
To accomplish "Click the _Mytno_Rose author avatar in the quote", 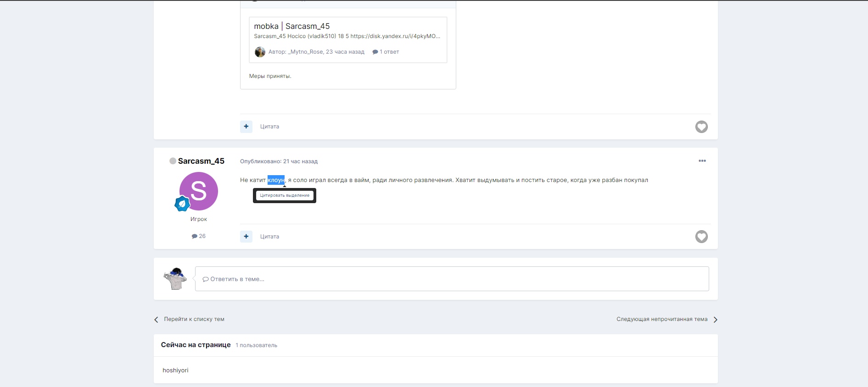I will [260, 52].
